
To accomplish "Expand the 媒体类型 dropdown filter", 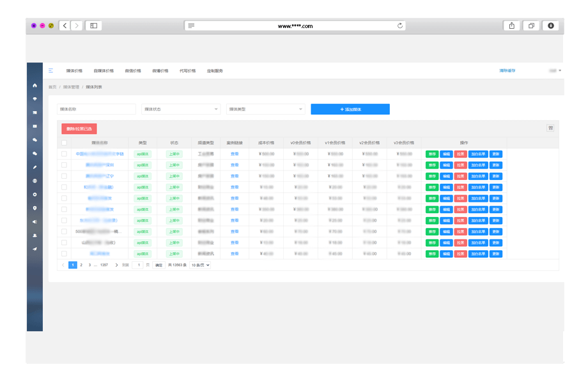I will point(265,109).
